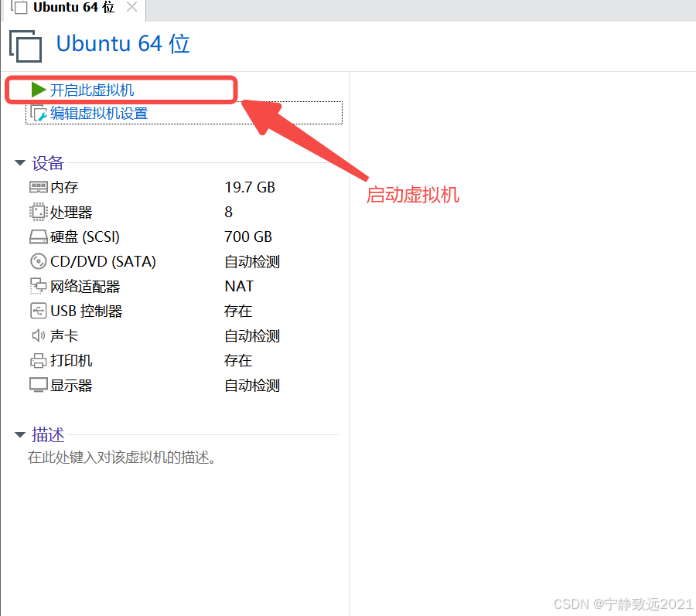Click the printer icon beside 打印机
Image resolution: width=696 pixels, height=616 pixels.
pyautogui.click(x=38, y=360)
